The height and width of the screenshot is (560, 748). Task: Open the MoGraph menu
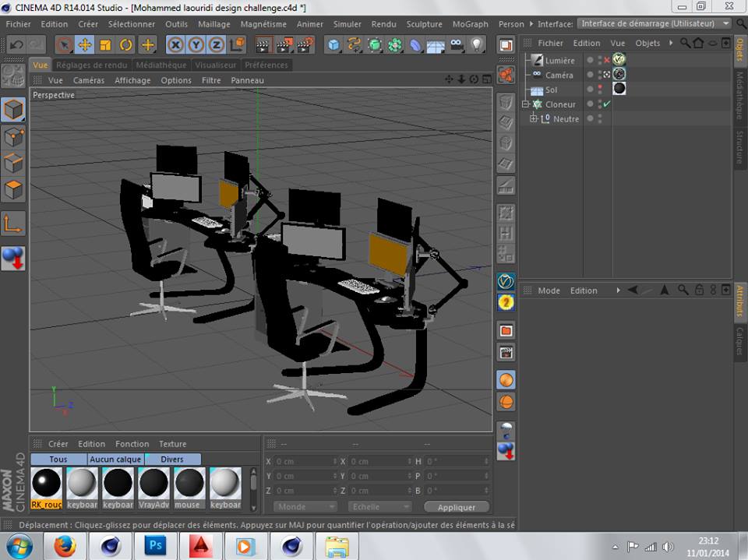click(470, 24)
